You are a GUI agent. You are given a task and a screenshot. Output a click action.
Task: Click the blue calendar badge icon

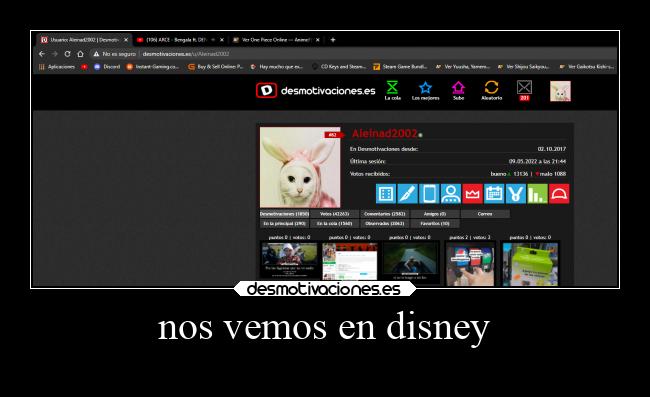[x=494, y=194]
